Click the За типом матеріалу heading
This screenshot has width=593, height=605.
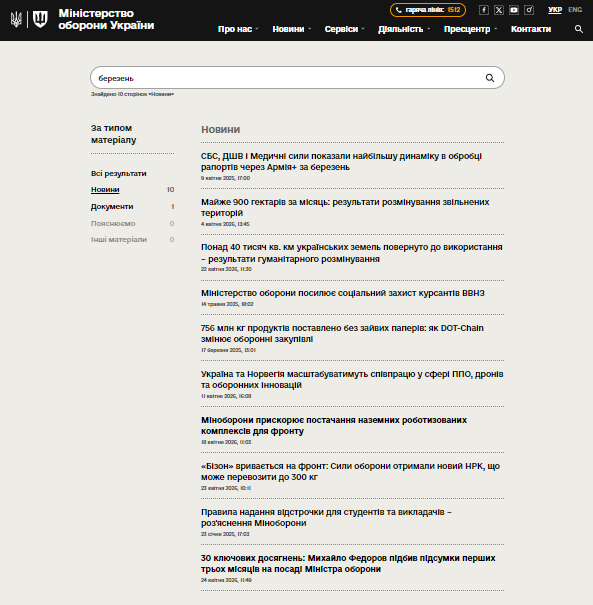(x=113, y=134)
